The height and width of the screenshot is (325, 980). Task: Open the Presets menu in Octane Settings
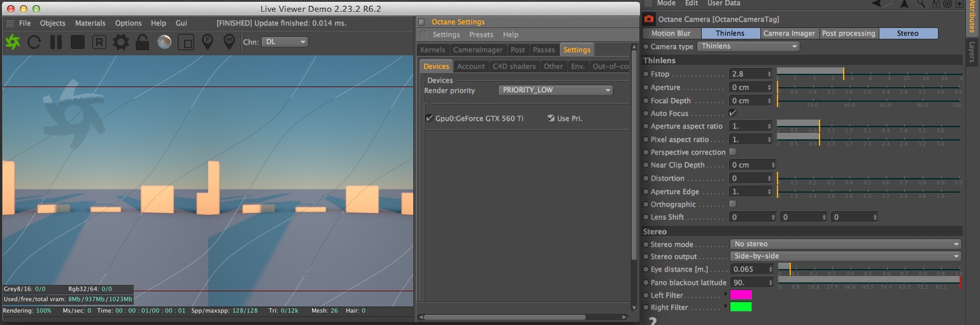coord(481,34)
